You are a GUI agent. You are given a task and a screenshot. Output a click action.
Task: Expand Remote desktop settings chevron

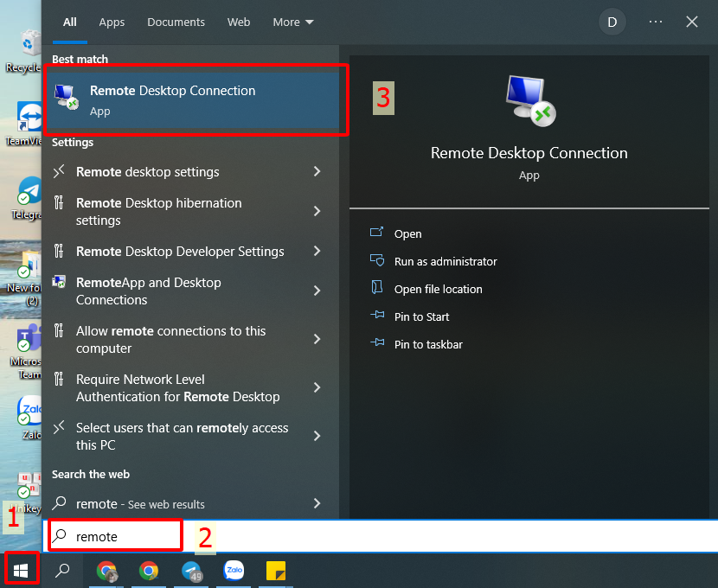[317, 171]
